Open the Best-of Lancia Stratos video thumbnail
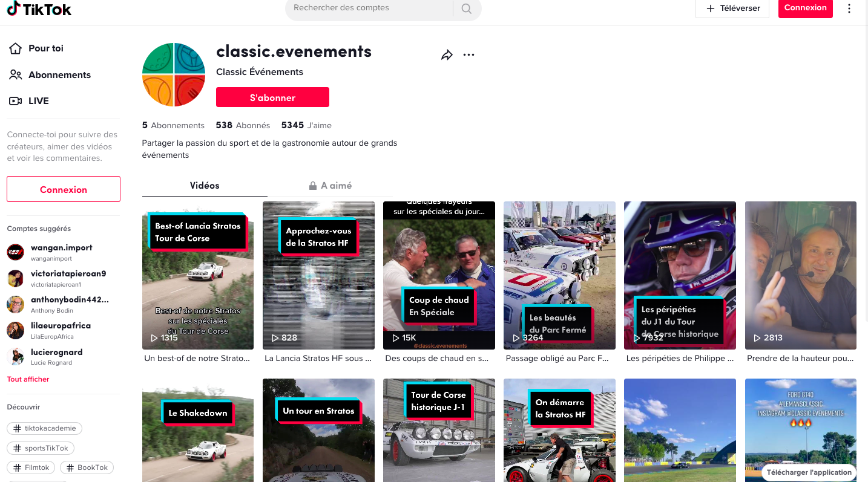868x482 pixels. pos(198,275)
